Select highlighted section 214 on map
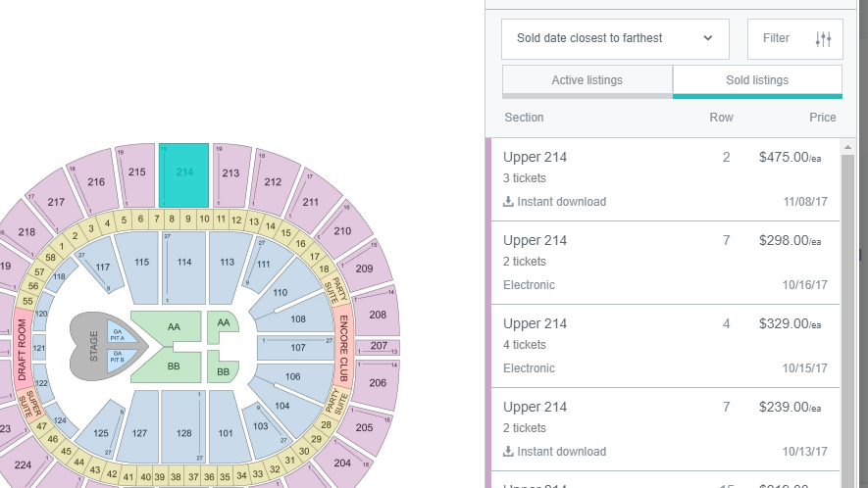This screenshot has width=868, height=488. point(183,174)
